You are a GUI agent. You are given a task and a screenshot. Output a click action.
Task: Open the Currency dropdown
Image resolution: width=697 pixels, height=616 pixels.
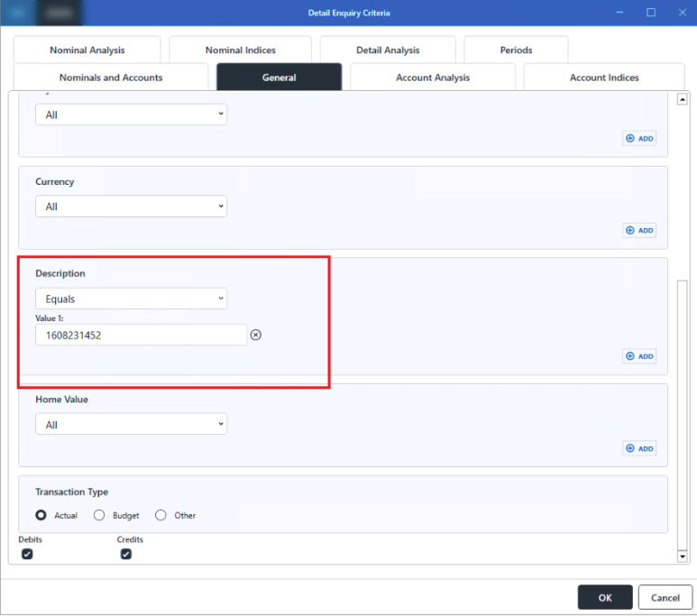click(x=131, y=207)
